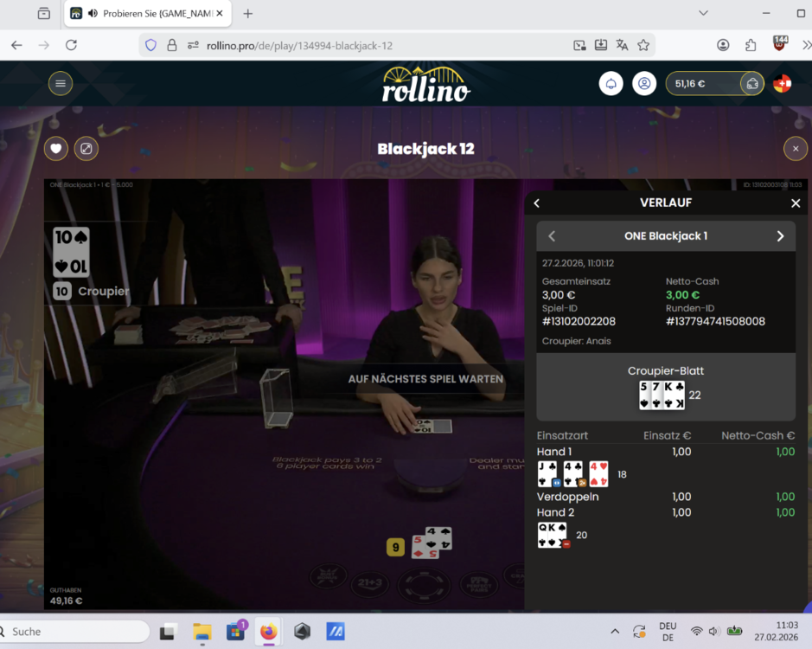Open the wallet deposit icon beside balance
This screenshot has height=649, width=812.
(x=751, y=83)
